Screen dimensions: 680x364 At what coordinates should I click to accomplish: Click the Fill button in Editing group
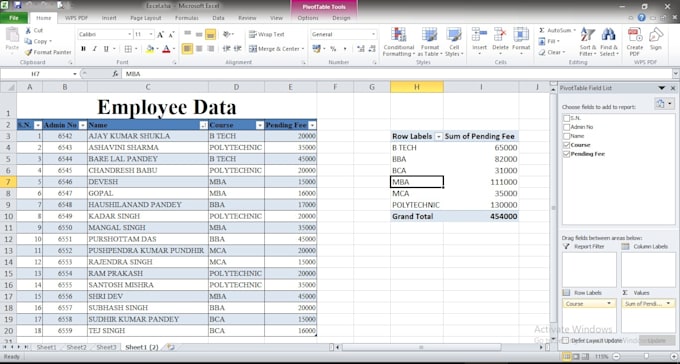tap(549, 41)
